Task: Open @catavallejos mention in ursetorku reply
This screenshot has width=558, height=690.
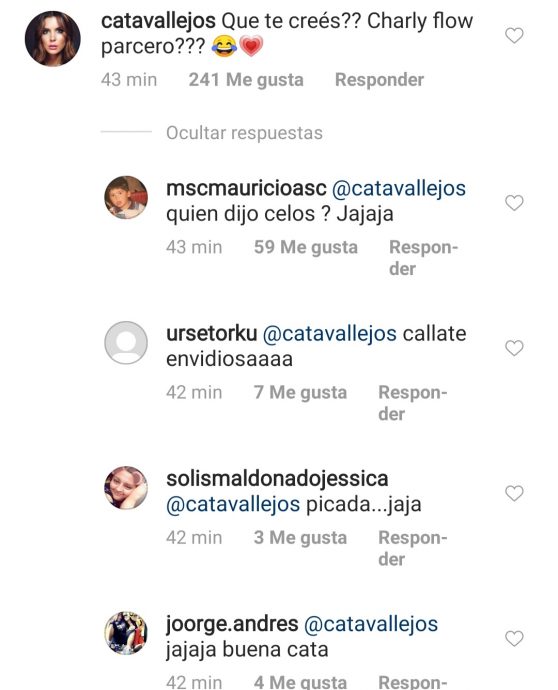Action: (x=330, y=334)
